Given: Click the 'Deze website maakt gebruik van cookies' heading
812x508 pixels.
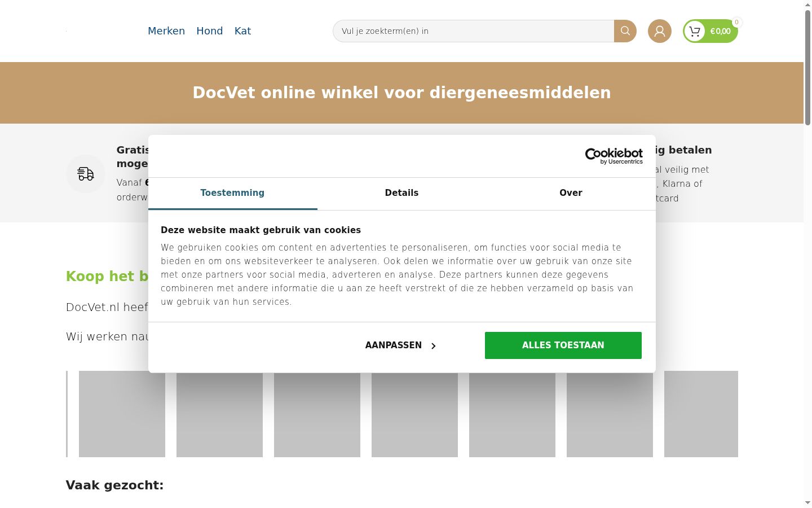Looking at the screenshot, I should coord(261,230).
